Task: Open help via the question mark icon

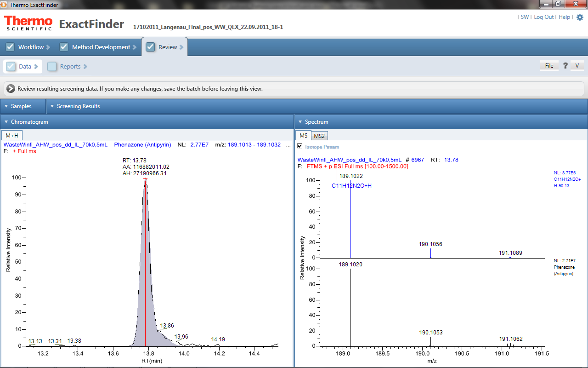Action: click(x=565, y=66)
